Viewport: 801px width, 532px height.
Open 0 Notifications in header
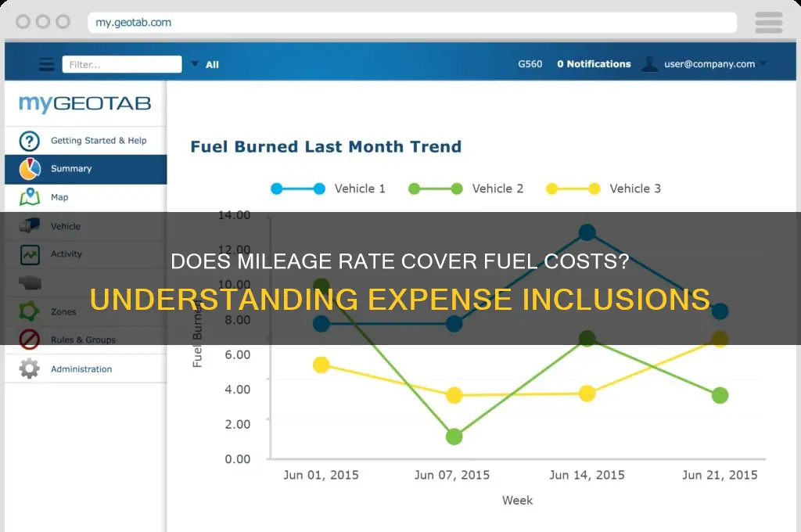point(594,64)
